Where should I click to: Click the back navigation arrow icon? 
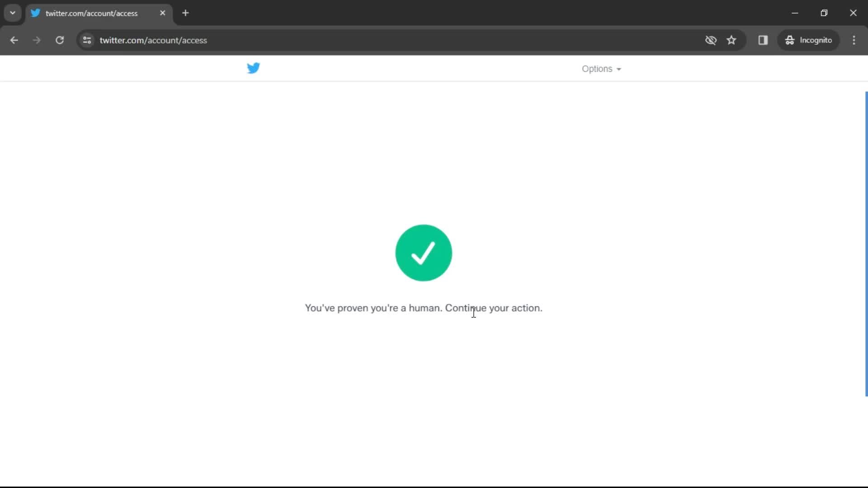tap(14, 40)
